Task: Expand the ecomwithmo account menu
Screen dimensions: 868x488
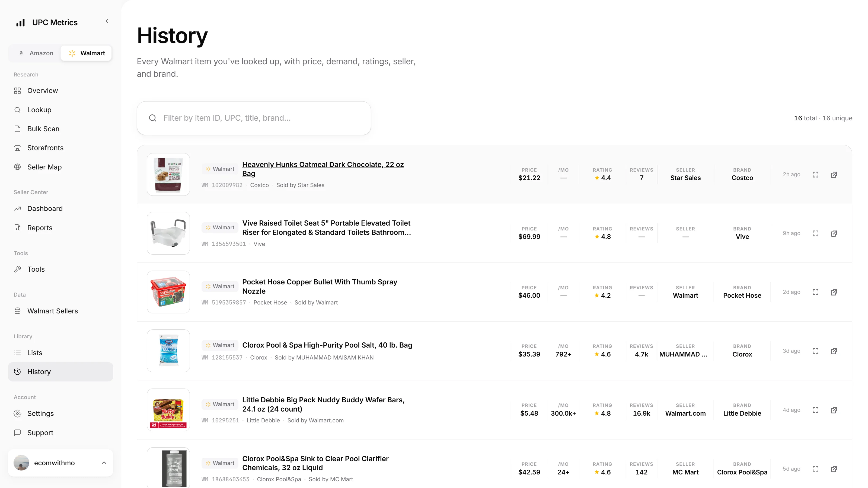Action: point(104,463)
